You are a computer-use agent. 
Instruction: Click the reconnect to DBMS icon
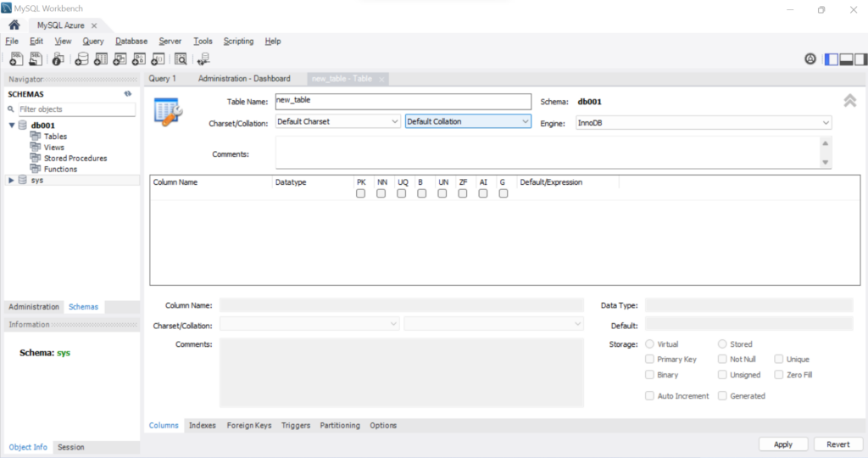point(203,59)
